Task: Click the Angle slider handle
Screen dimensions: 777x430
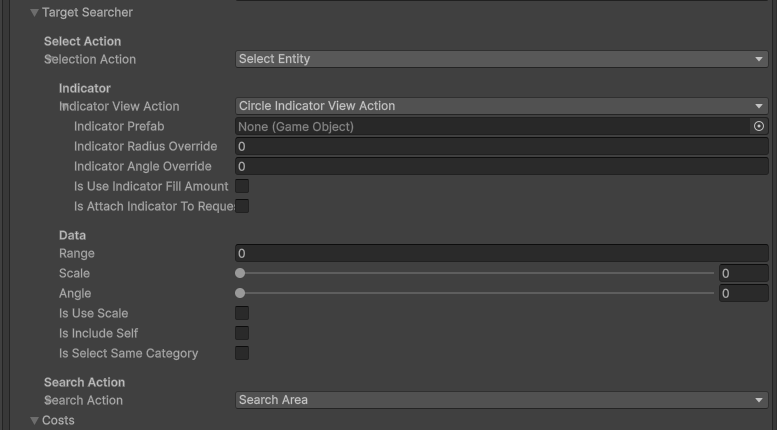Action: tap(240, 293)
